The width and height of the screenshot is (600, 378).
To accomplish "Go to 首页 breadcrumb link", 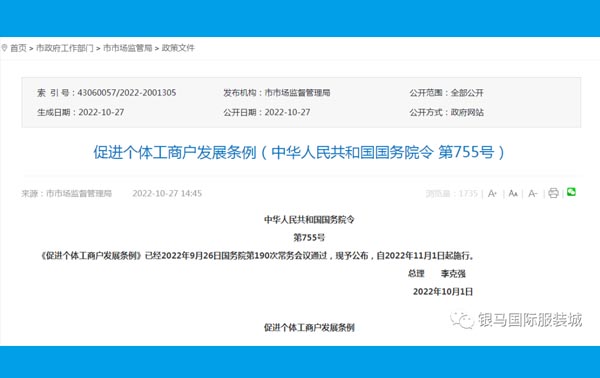I will coord(18,48).
